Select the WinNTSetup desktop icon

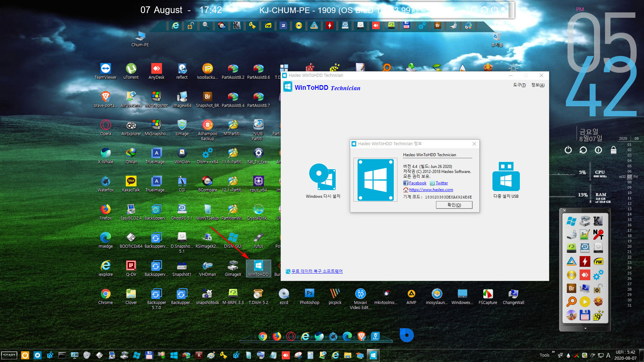coord(207,212)
